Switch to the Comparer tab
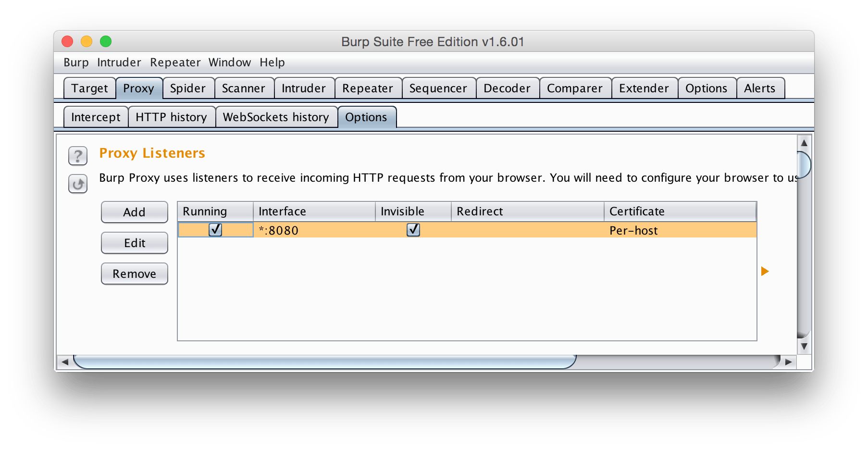Image resolution: width=868 pixels, height=449 pixels. pyautogui.click(x=575, y=88)
